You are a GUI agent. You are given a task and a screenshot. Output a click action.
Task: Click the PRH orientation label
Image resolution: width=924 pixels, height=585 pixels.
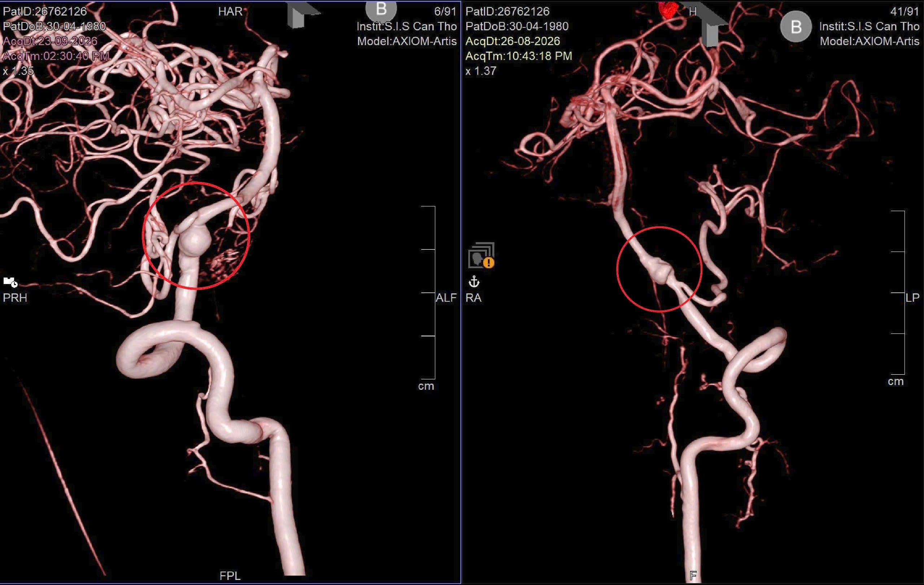(x=15, y=298)
